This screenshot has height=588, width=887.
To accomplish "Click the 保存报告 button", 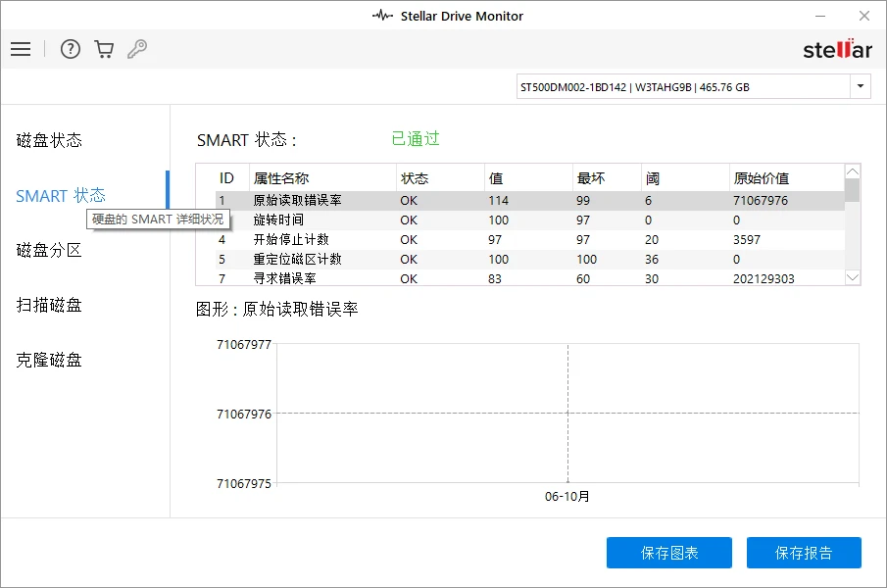I will click(803, 552).
